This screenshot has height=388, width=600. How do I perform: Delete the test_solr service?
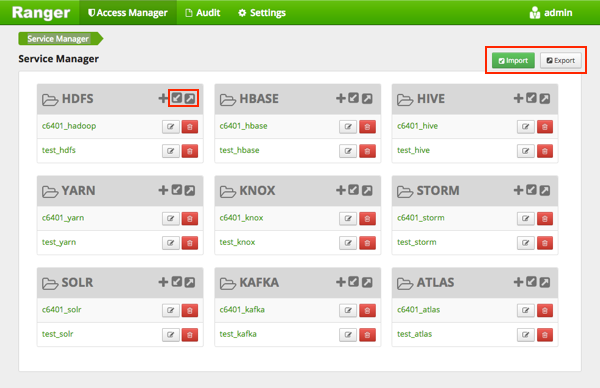190,335
